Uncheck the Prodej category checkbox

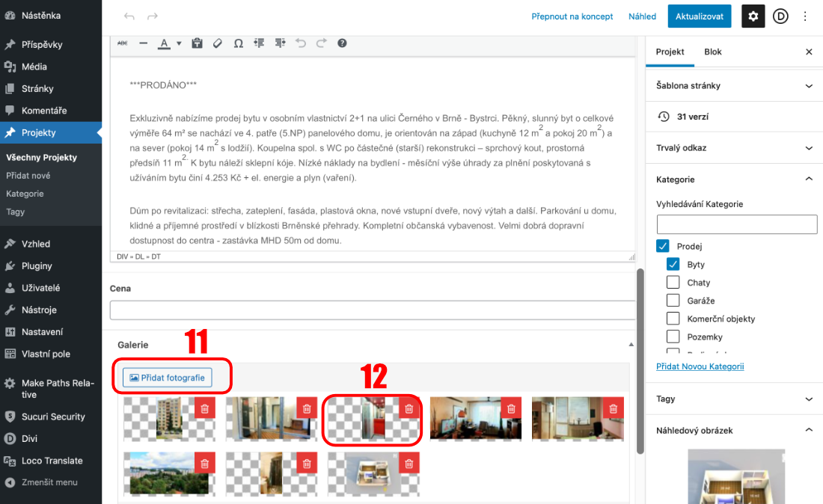pyautogui.click(x=663, y=246)
